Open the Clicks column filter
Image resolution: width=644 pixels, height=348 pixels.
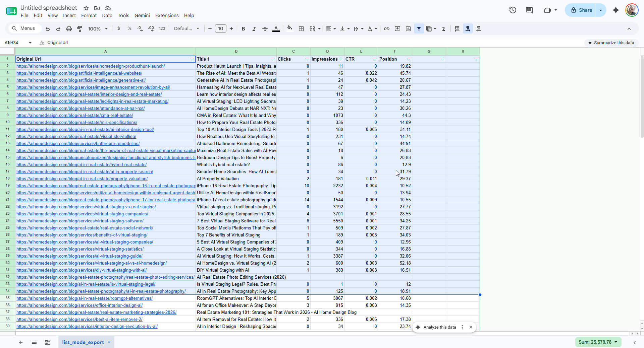[x=307, y=59]
